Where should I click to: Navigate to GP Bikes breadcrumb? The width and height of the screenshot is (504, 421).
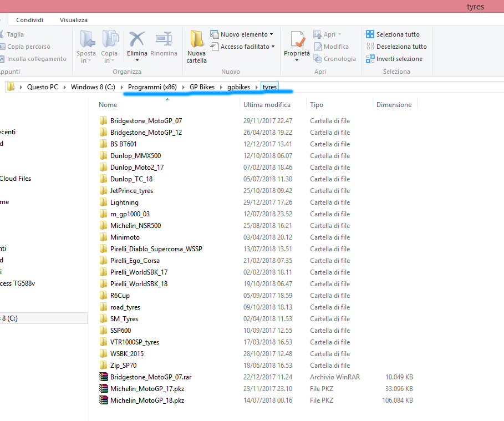(x=202, y=87)
